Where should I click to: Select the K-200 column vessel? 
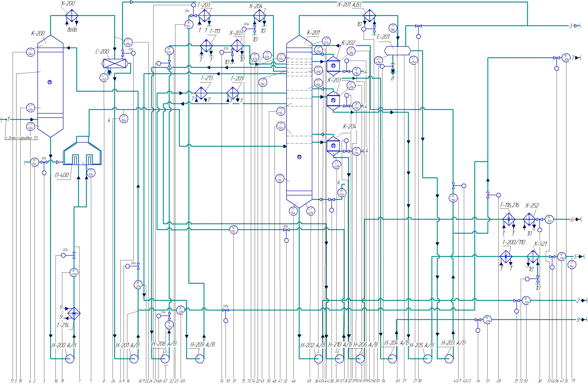click(50, 86)
